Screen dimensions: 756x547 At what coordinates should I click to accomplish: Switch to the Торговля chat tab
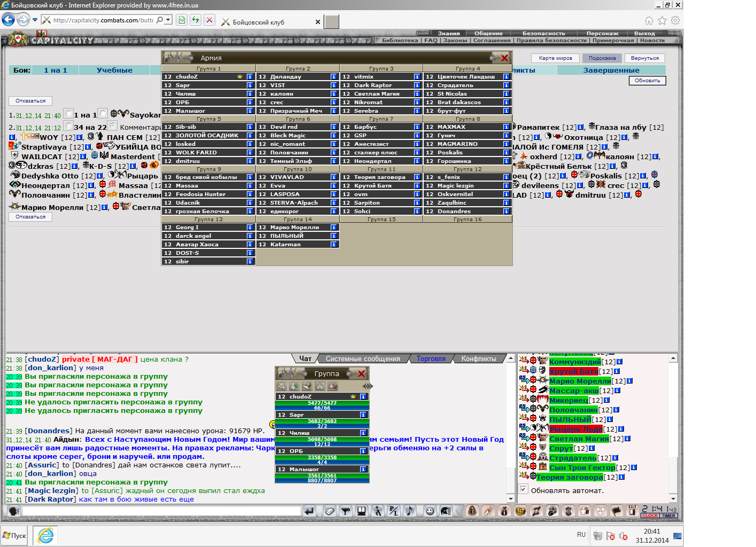(431, 359)
